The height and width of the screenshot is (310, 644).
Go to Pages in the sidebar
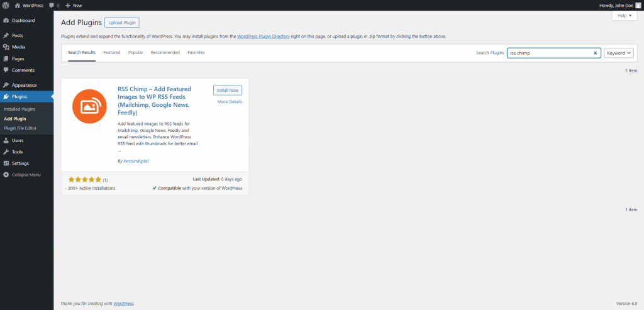coord(18,58)
